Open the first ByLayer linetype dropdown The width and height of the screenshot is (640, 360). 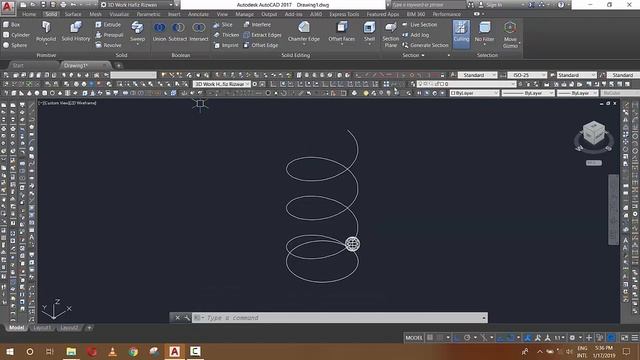[528, 93]
